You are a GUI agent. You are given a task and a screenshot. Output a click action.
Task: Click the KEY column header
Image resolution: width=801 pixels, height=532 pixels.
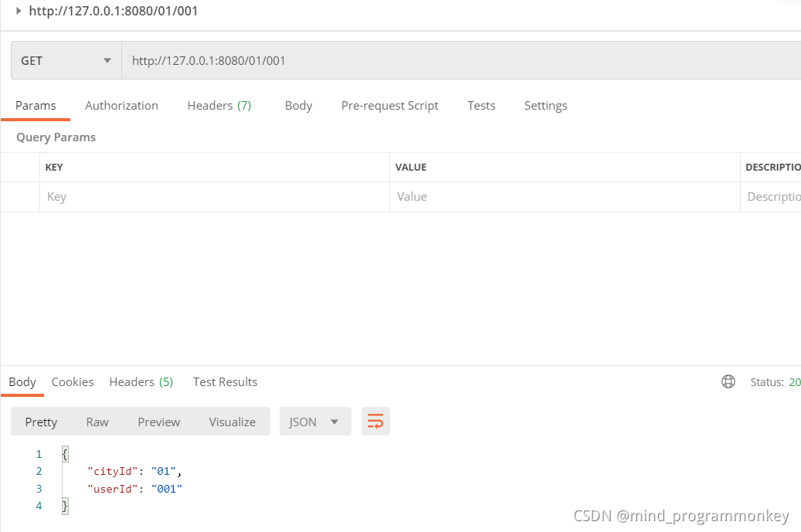tap(54, 168)
